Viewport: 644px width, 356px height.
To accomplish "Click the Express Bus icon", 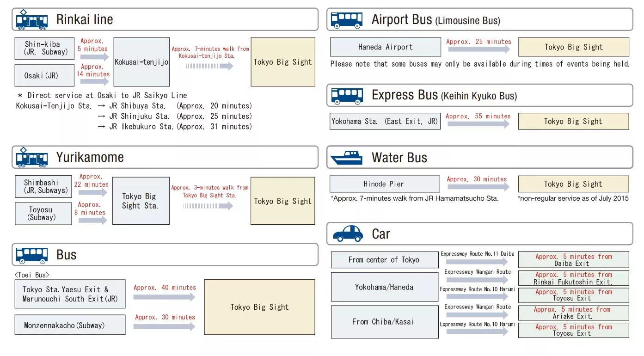I will point(347,96).
